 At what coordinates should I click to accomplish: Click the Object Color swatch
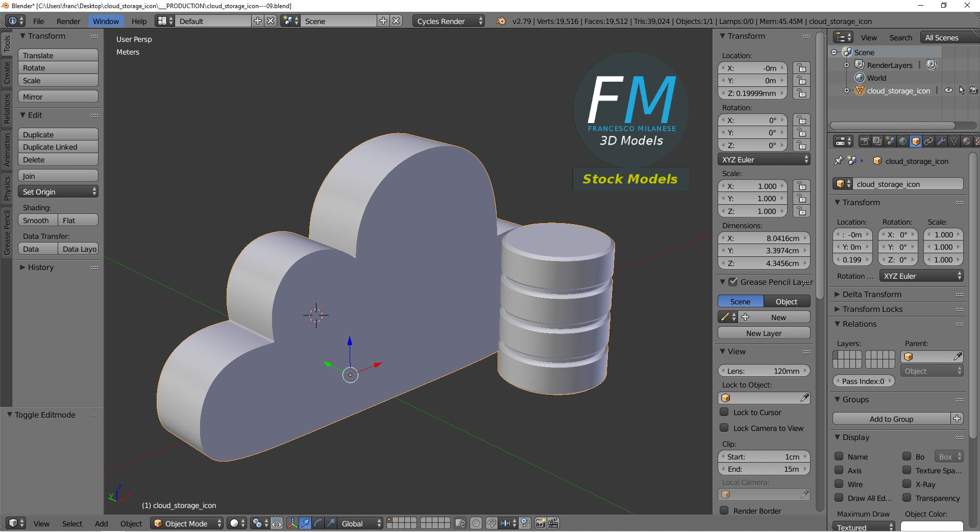coord(932,526)
